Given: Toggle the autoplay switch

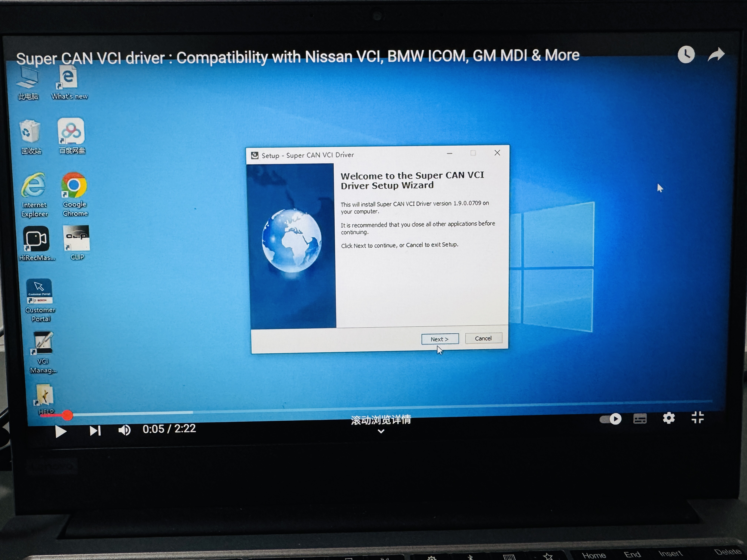Looking at the screenshot, I should [611, 419].
